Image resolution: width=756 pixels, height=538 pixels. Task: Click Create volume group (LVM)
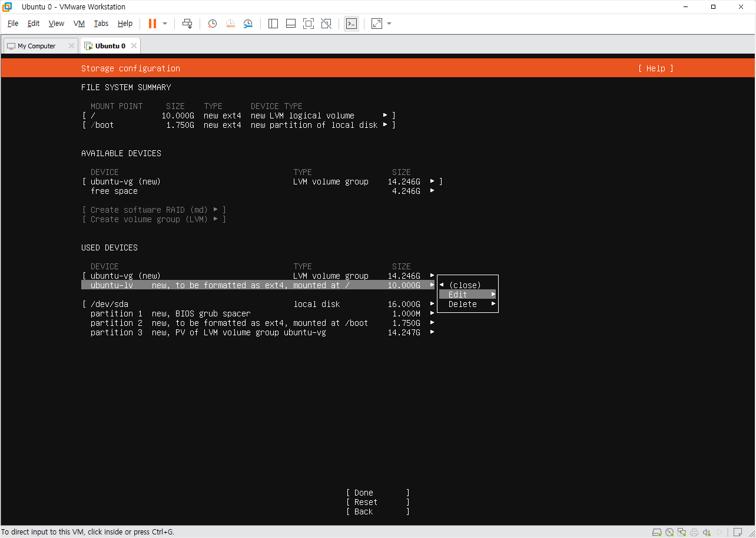point(154,219)
